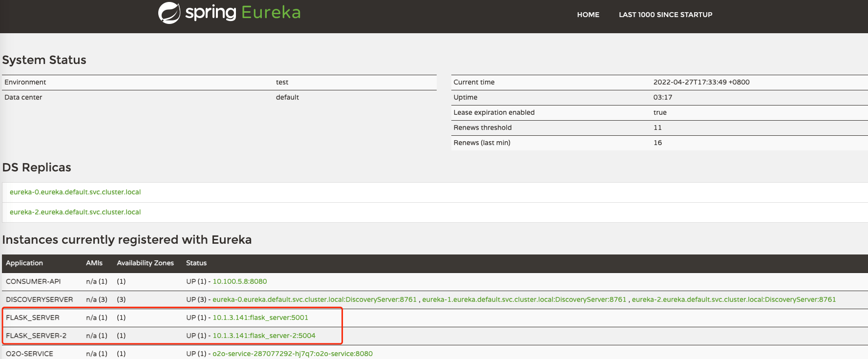Click the Availability Zones column header
The height and width of the screenshot is (359, 868).
(x=145, y=263)
